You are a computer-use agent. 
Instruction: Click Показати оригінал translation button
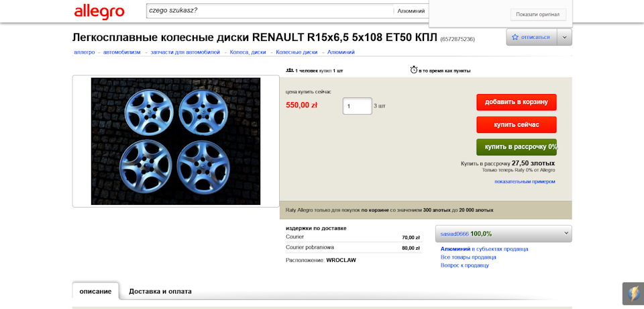(537, 14)
